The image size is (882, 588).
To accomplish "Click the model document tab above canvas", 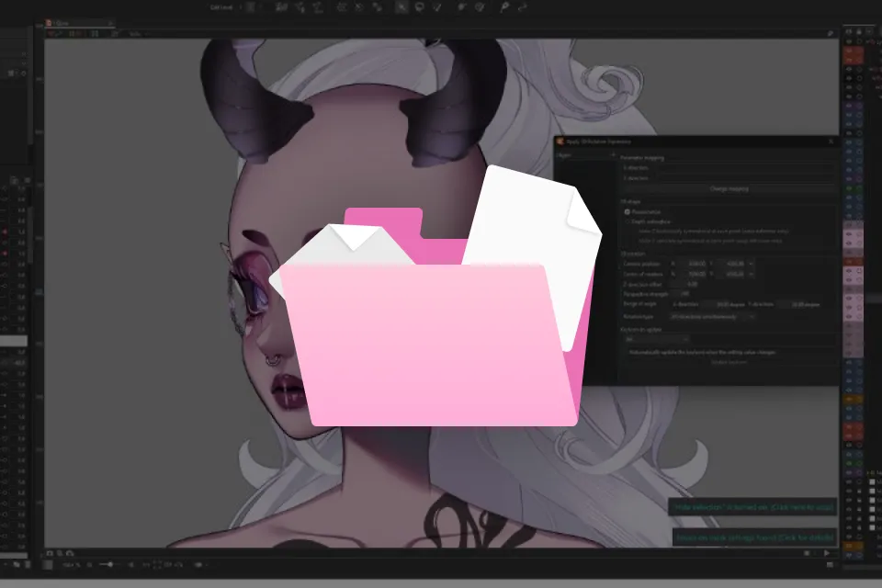I will click(80, 23).
